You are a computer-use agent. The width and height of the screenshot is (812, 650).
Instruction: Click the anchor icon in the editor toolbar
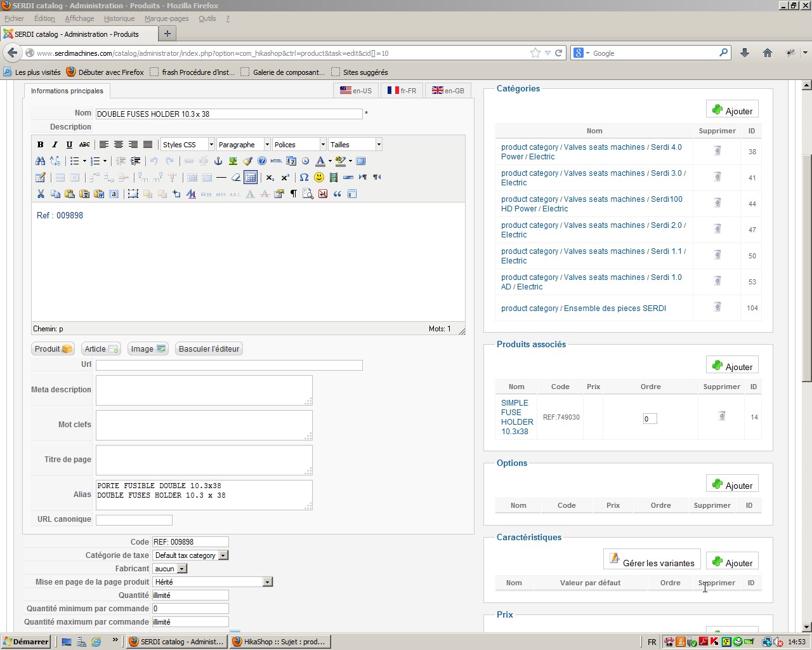pyautogui.click(x=218, y=161)
